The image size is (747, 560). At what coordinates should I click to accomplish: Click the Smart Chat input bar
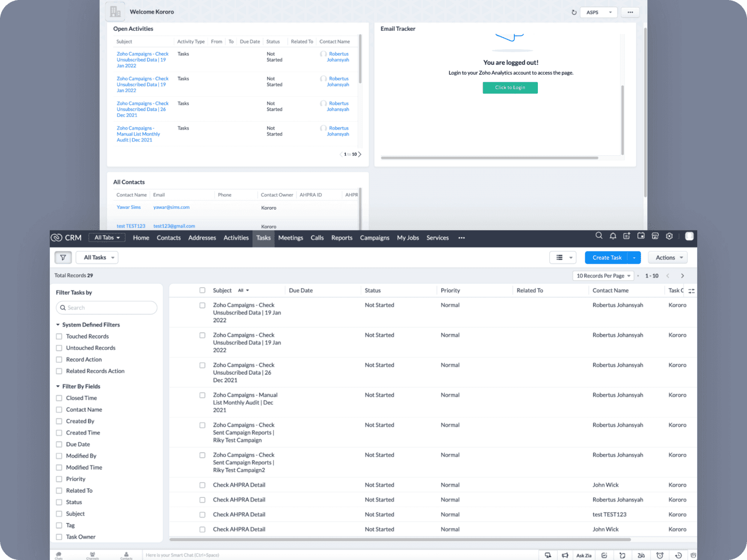pos(340,555)
